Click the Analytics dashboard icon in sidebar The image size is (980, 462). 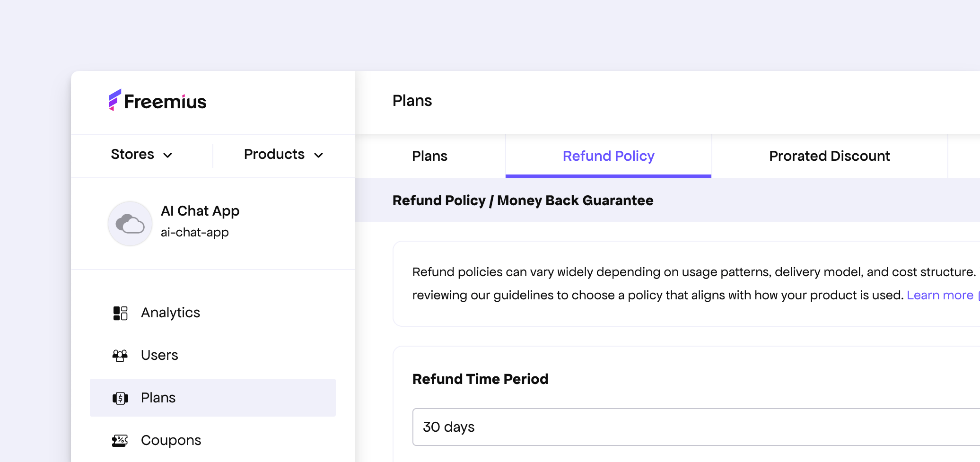click(x=120, y=313)
